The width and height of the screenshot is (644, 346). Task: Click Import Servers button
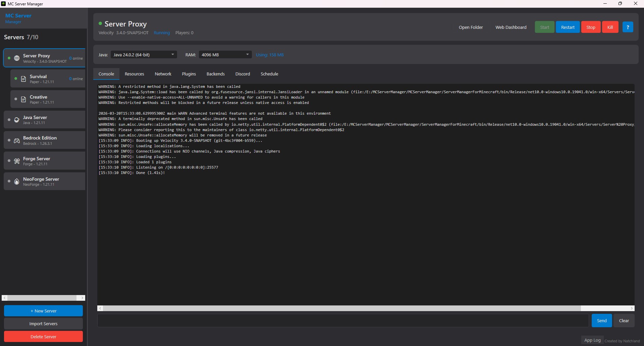click(x=43, y=324)
